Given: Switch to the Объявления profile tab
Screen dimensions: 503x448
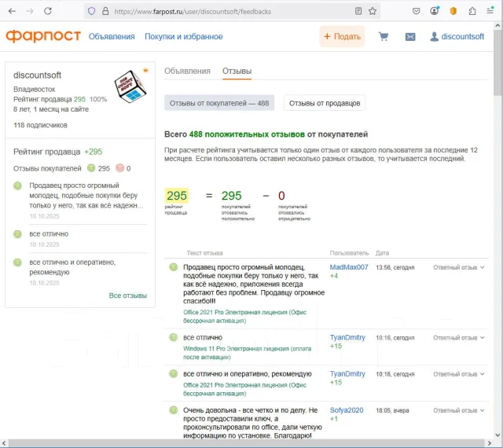Looking at the screenshot, I should pyautogui.click(x=187, y=71).
